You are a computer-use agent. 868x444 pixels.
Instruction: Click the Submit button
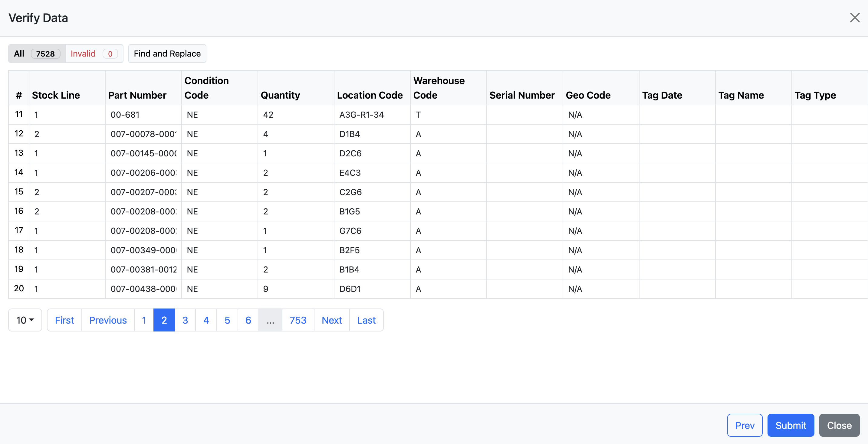coord(791,425)
